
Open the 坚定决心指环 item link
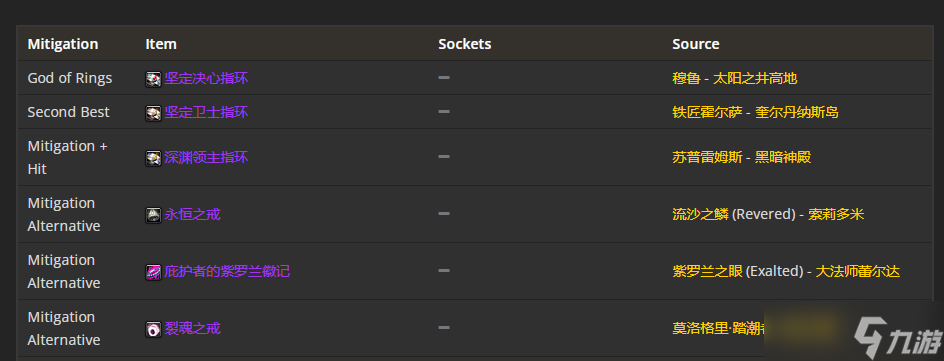[206, 78]
